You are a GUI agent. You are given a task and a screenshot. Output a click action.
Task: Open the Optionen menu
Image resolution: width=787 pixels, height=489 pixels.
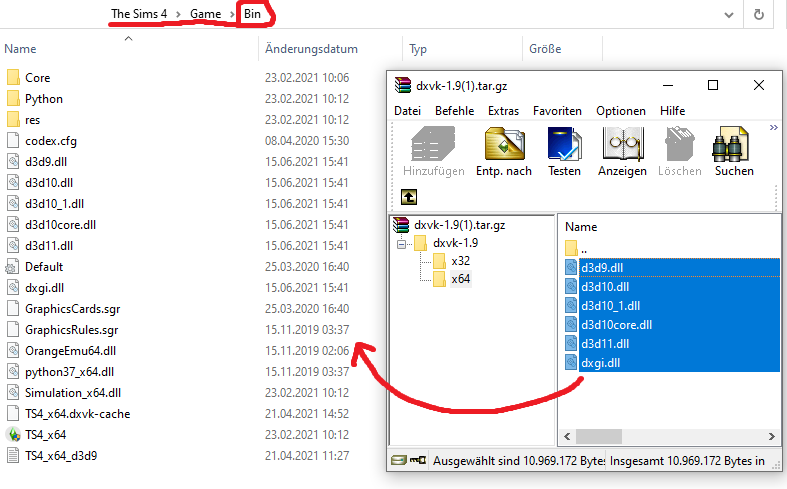[x=621, y=111]
